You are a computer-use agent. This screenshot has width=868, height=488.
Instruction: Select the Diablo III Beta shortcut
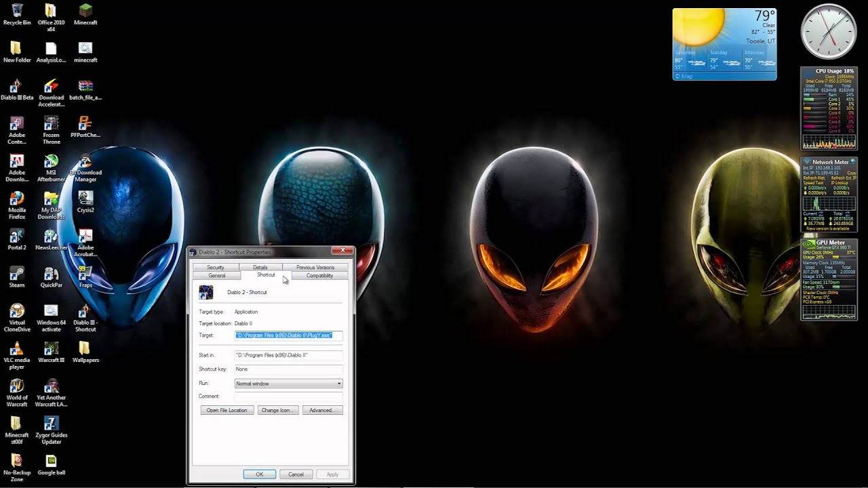[17, 89]
